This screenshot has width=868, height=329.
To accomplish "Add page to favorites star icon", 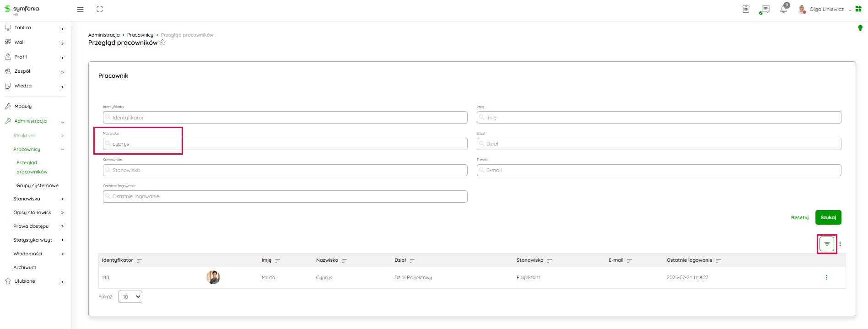I will 162,43.
